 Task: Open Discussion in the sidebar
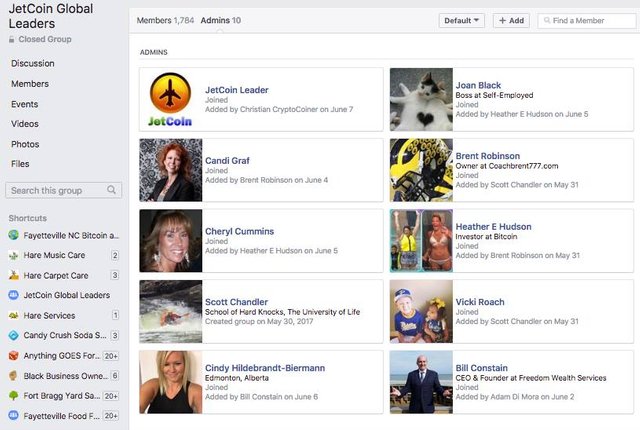tap(33, 63)
